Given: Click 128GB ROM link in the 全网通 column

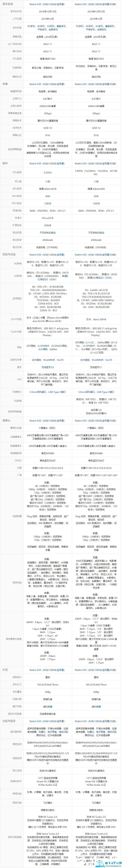Looking at the screenshot, I should (x=48, y=203).
